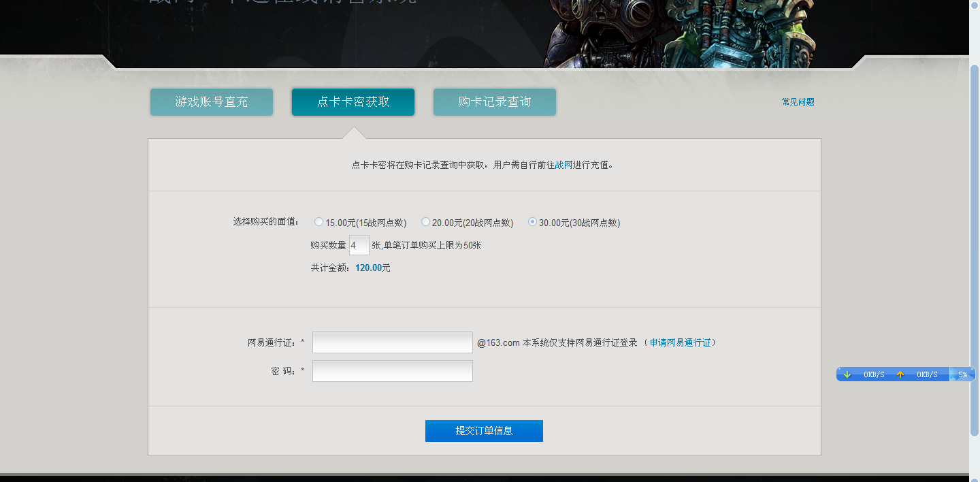Viewport: 980px width, 482px height.
Task: Open the 常见问题 help link
Action: pyautogui.click(x=798, y=101)
